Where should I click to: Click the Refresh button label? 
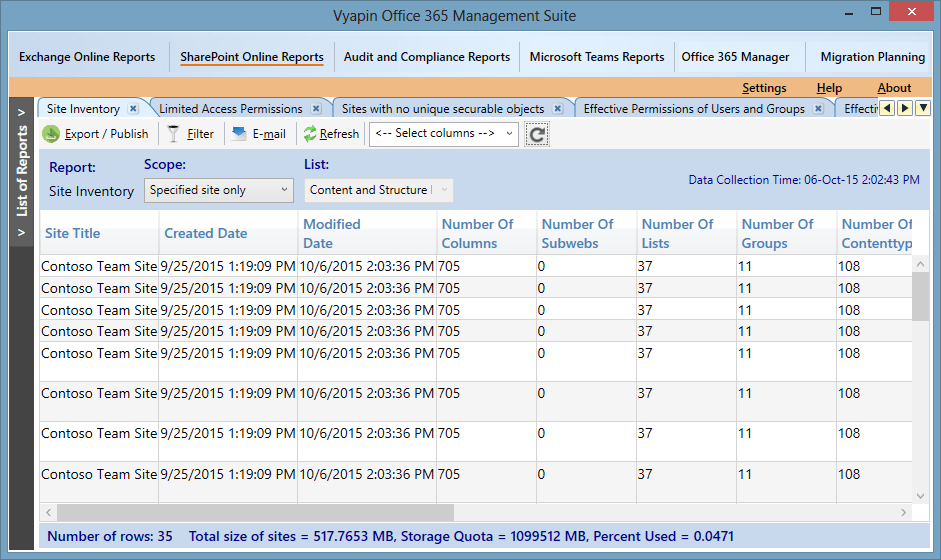339,134
